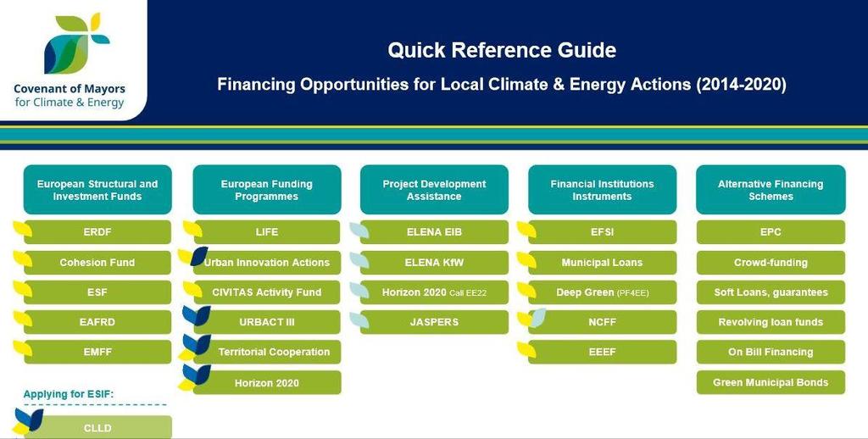Click the yellow leaf beside Deep Green
Viewport: 868px width, 439px height.
526,290
